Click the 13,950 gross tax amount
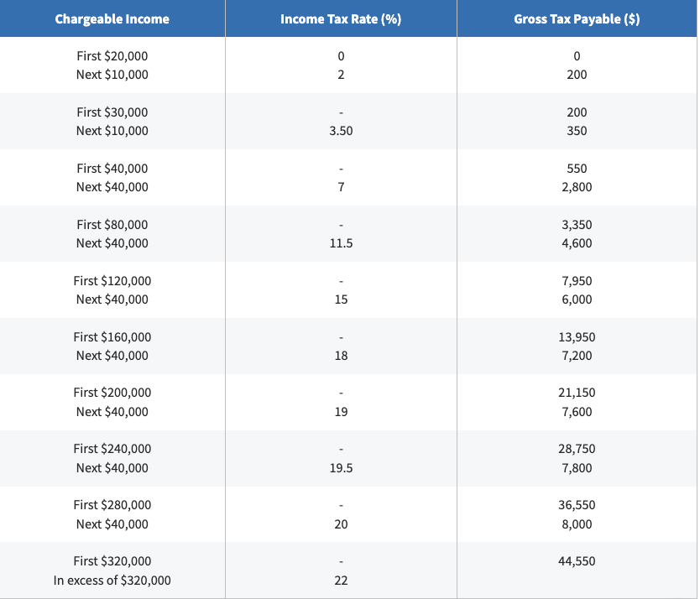This screenshot has width=700, height=599. pos(577,337)
